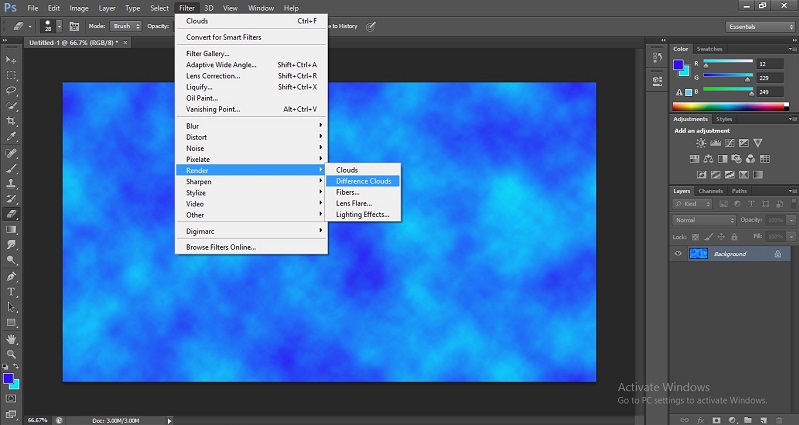Select the Rectangle shape tool
The height and width of the screenshot is (425, 799).
(11, 323)
